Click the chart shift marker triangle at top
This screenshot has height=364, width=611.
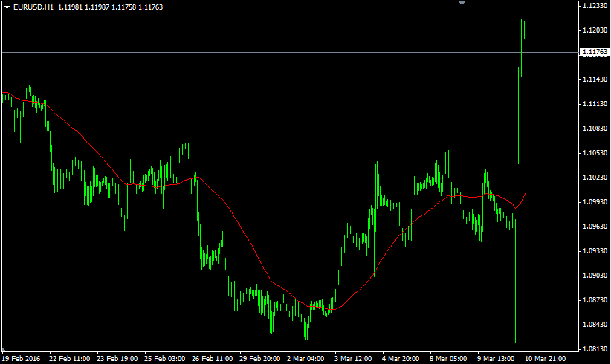click(462, 4)
